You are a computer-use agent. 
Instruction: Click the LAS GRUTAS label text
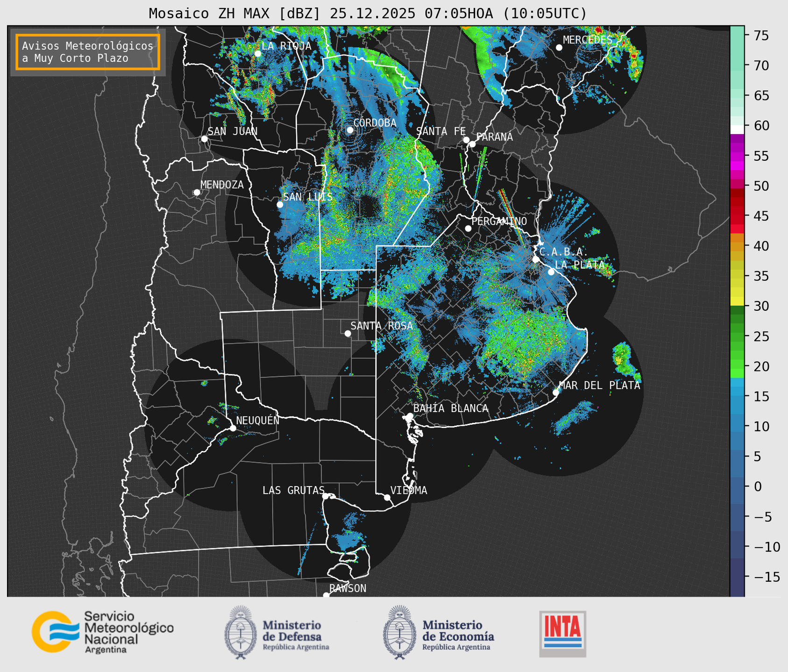point(293,490)
